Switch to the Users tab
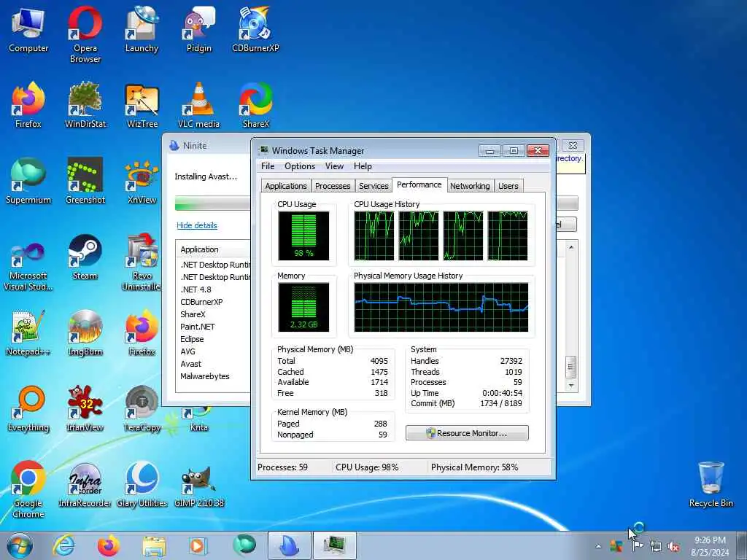 (508, 186)
